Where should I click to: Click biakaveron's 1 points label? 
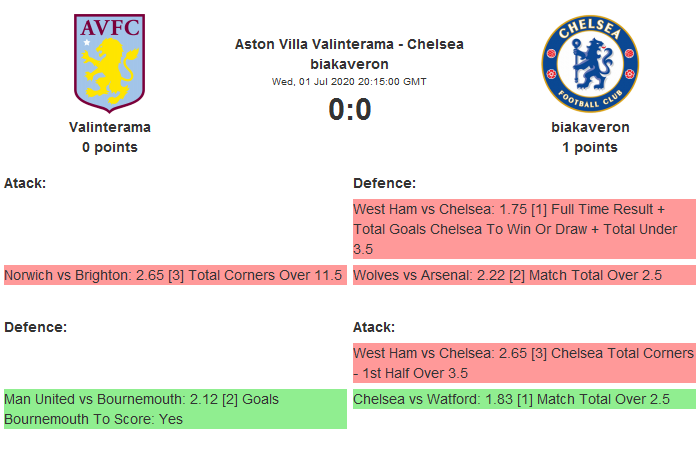[x=590, y=147]
